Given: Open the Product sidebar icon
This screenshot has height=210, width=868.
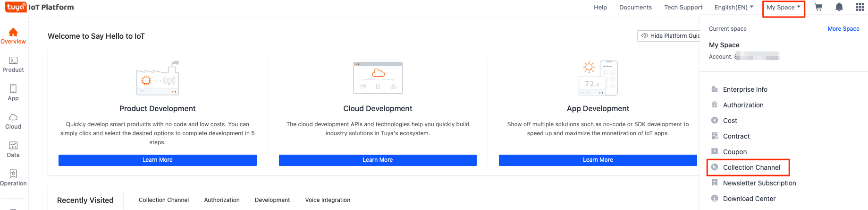Looking at the screenshot, I should (x=13, y=61).
